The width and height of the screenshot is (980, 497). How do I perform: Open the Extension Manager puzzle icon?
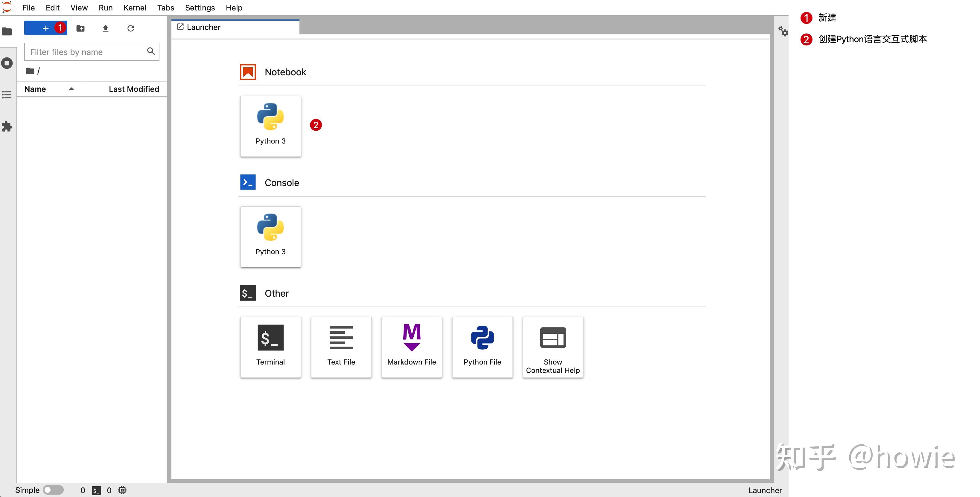point(7,126)
